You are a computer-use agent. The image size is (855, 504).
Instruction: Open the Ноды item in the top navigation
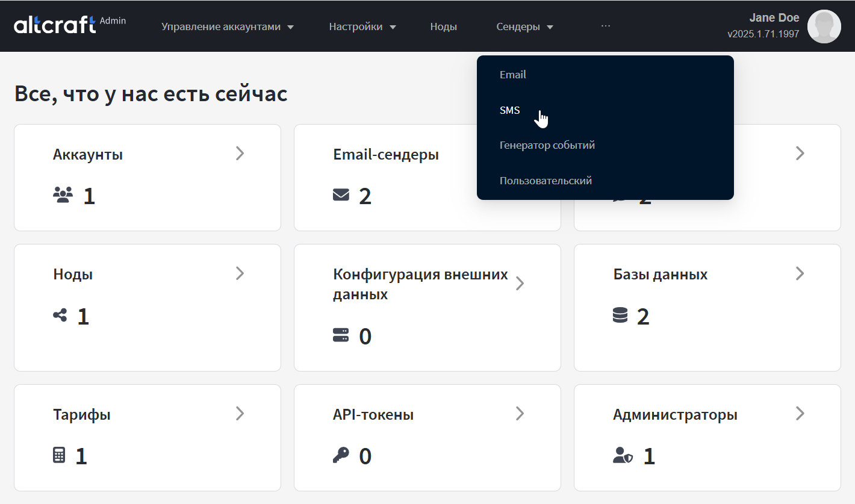[x=443, y=26]
